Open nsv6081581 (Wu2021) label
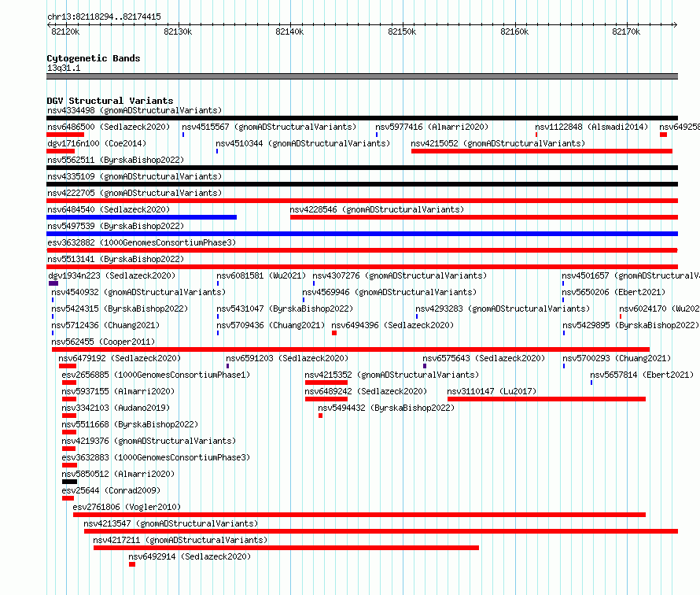Screen dimensions: 700x595 tap(261, 275)
